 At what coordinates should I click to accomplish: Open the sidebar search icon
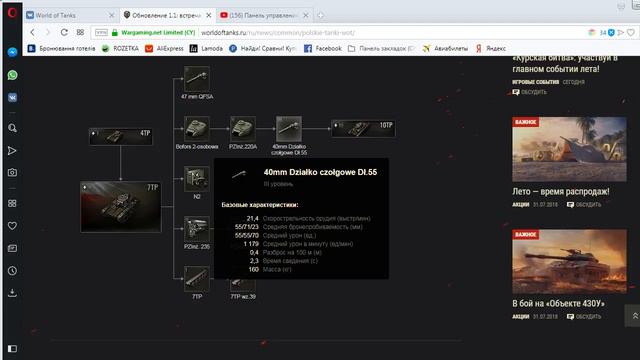[12, 128]
